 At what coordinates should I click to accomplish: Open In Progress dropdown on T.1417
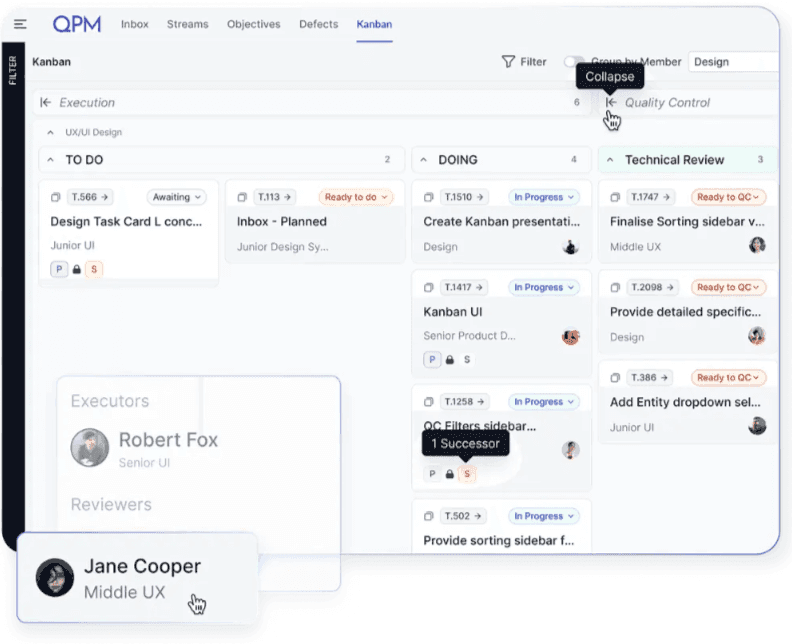[x=544, y=287]
